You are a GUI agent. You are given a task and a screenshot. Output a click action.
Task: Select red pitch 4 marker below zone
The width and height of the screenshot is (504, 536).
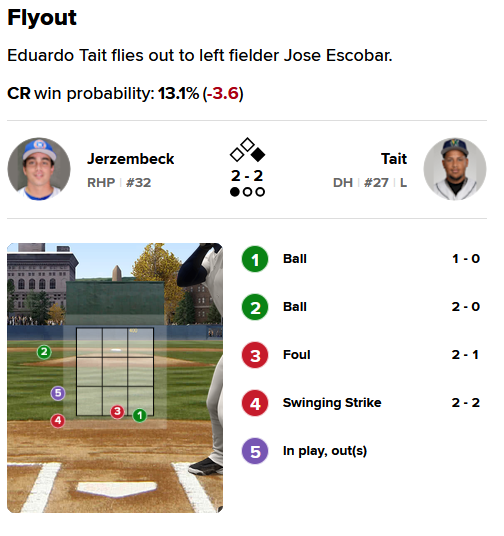pyautogui.click(x=58, y=420)
